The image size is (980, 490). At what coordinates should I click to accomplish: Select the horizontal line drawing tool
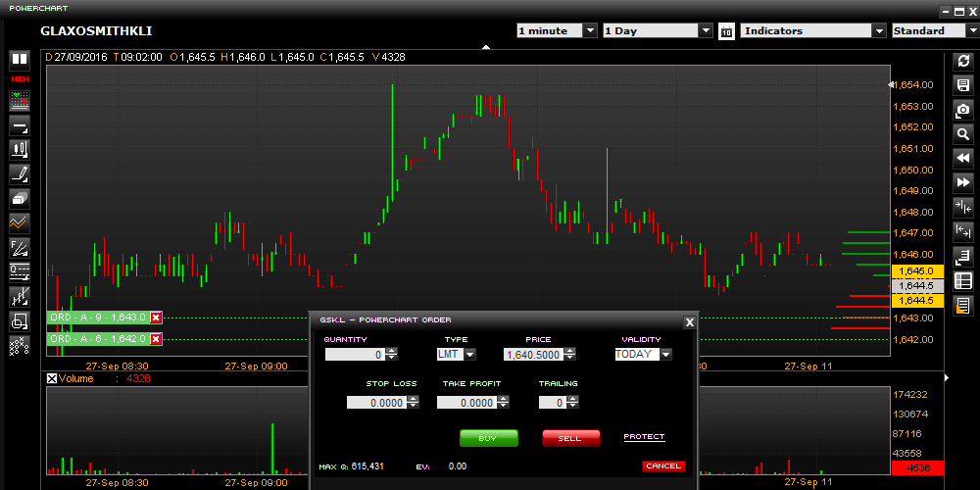pyautogui.click(x=20, y=125)
